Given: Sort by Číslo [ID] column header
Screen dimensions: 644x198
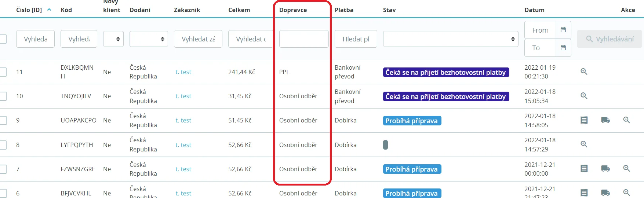Looking at the screenshot, I should coord(29,10).
